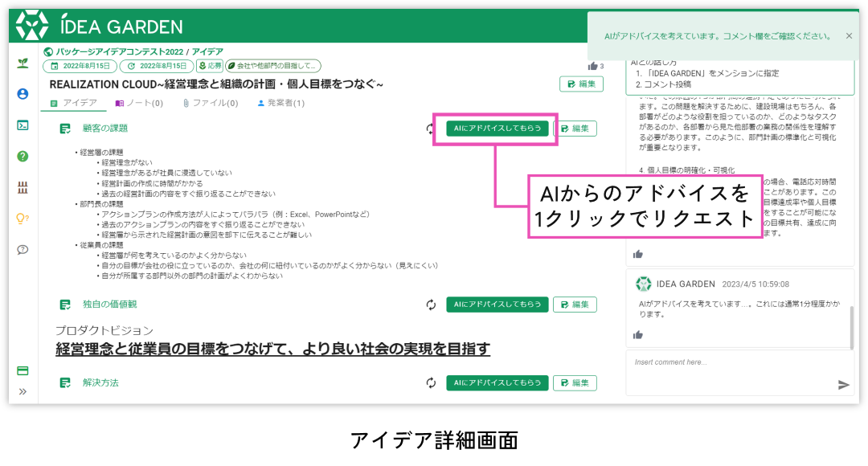This screenshot has width=868, height=466.
Task: Open the user account icon in the sidebar
Action: [x=23, y=94]
